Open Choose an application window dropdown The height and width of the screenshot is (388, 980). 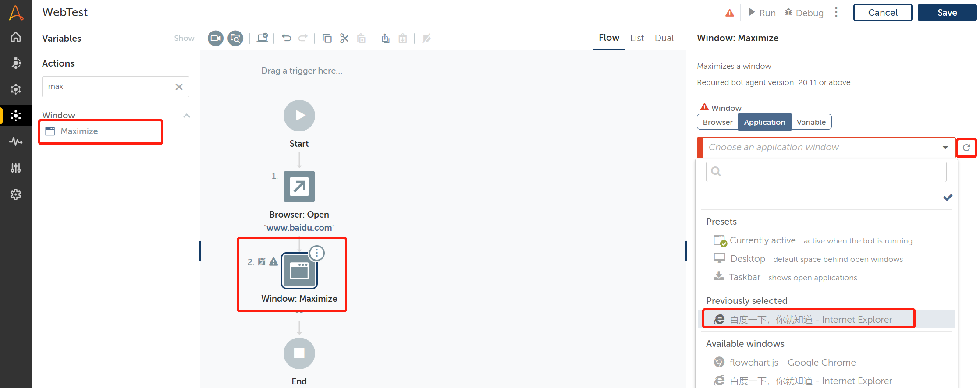pyautogui.click(x=826, y=148)
